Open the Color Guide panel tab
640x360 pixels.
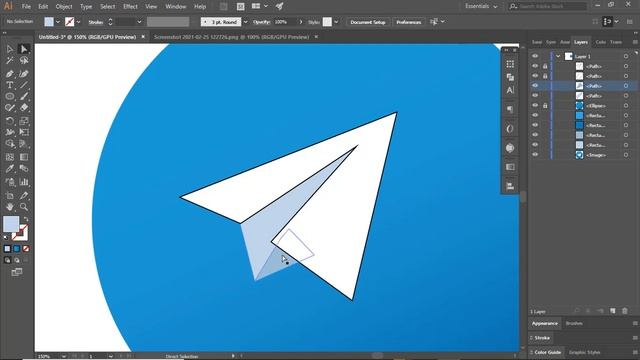tap(547, 352)
